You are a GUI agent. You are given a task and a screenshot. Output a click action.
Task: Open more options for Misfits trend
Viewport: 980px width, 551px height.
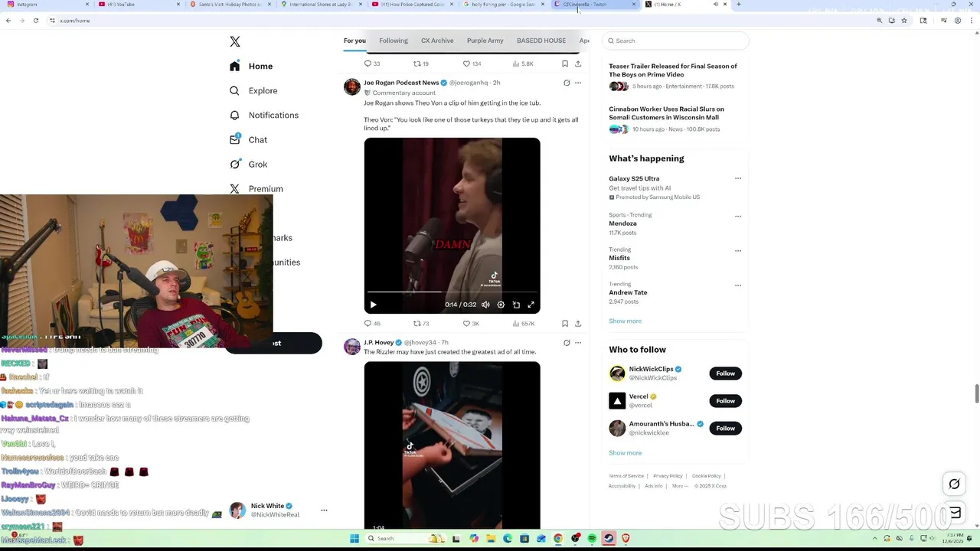[738, 250]
